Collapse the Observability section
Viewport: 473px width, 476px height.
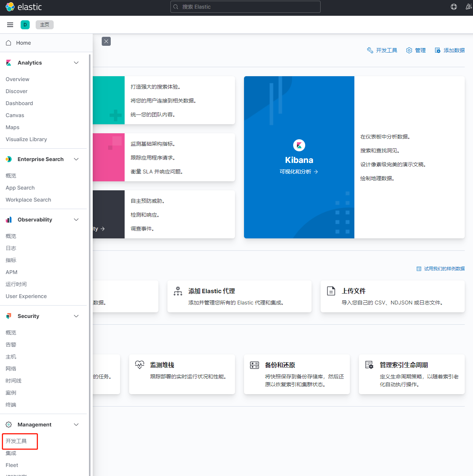coord(76,220)
